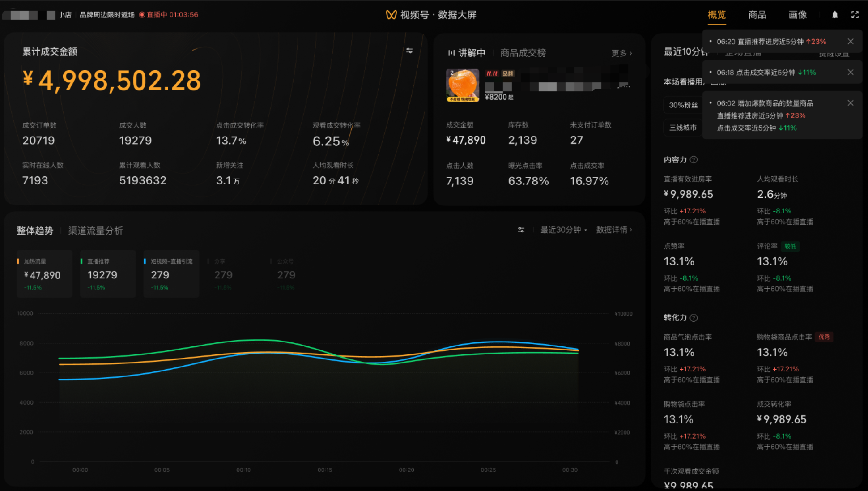The image size is (868, 491).
Task: Open the 商品成交榜 tab
Action: point(523,53)
